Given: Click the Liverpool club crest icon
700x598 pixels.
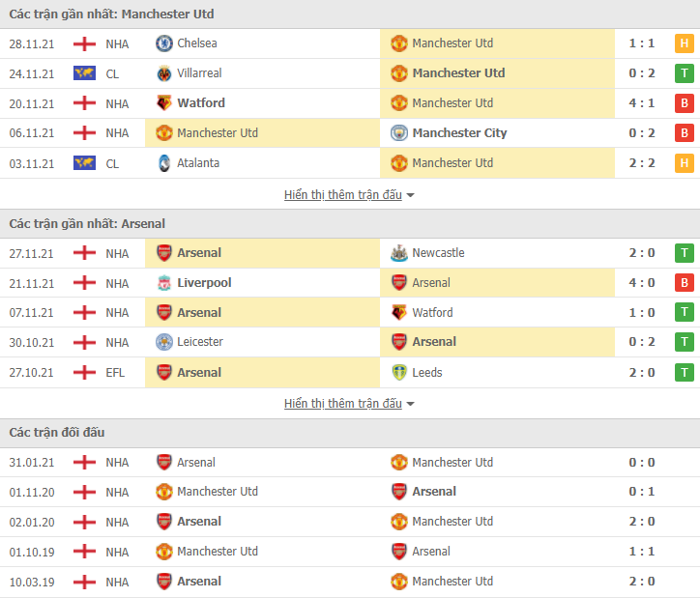Looking at the screenshot, I should pos(163,283).
